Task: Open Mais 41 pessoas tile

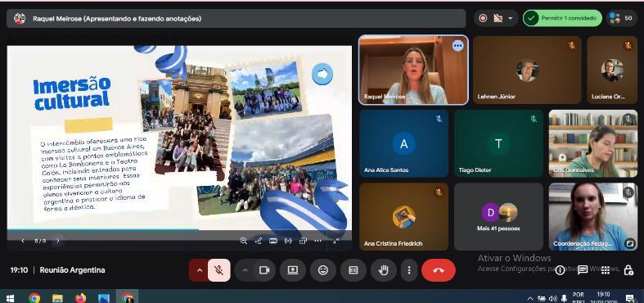Action: [x=498, y=217]
